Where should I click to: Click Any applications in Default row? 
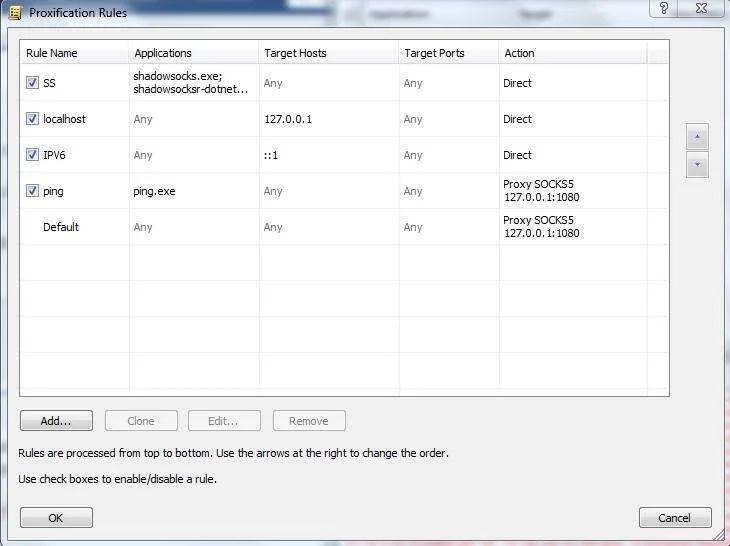click(x=143, y=228)
